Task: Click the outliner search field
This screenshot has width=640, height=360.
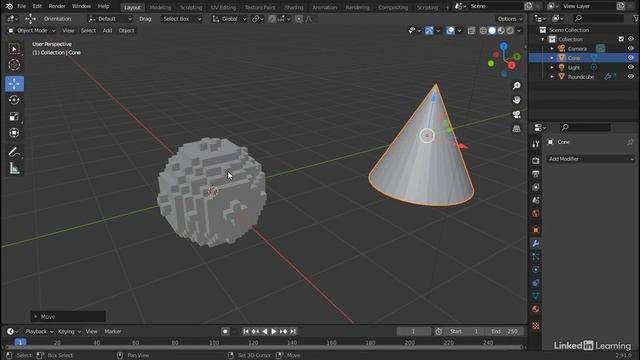Action: pyautogui.click(x=599, y=18)
